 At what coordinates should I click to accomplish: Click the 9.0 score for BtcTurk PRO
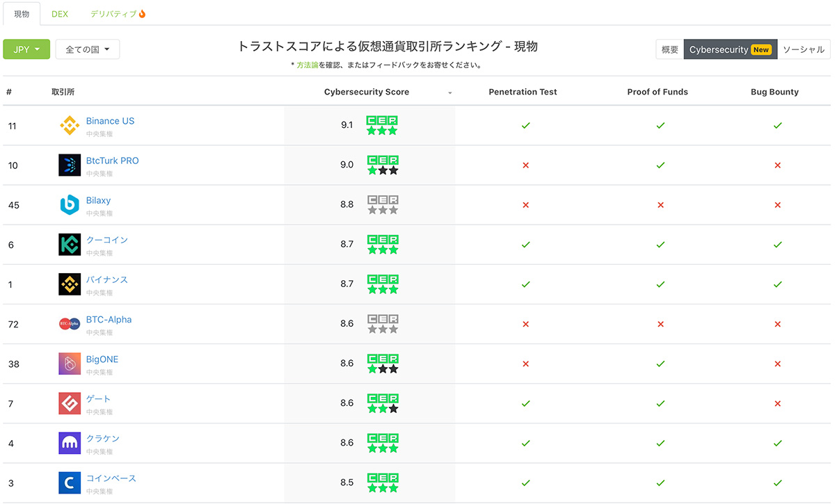coord(347,165)
